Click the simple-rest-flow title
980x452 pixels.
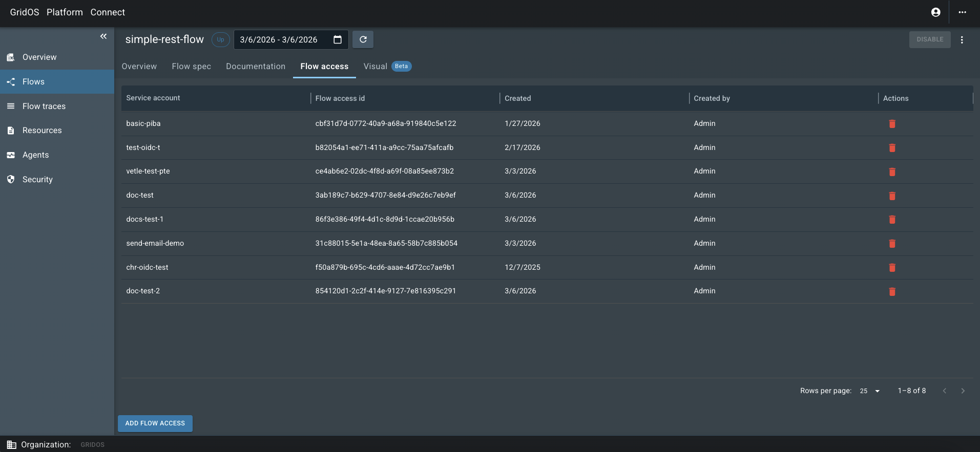164,39
